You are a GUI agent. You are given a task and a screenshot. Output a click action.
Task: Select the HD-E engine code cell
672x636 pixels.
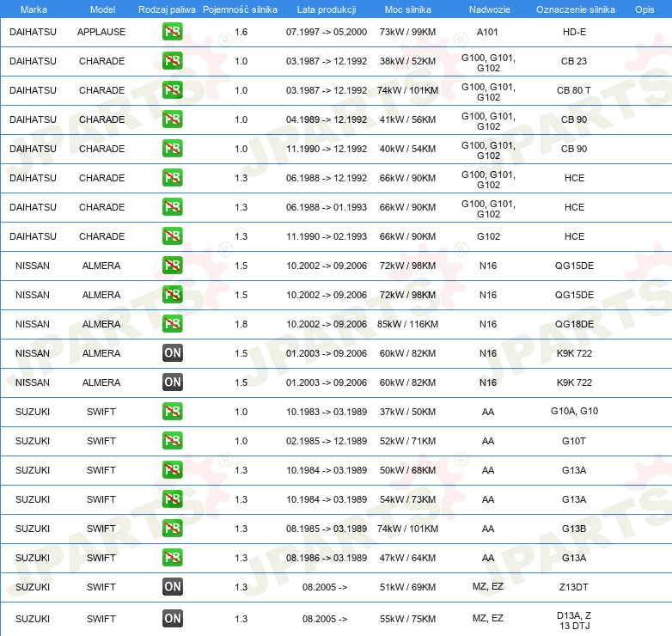[x=574, y=32]
